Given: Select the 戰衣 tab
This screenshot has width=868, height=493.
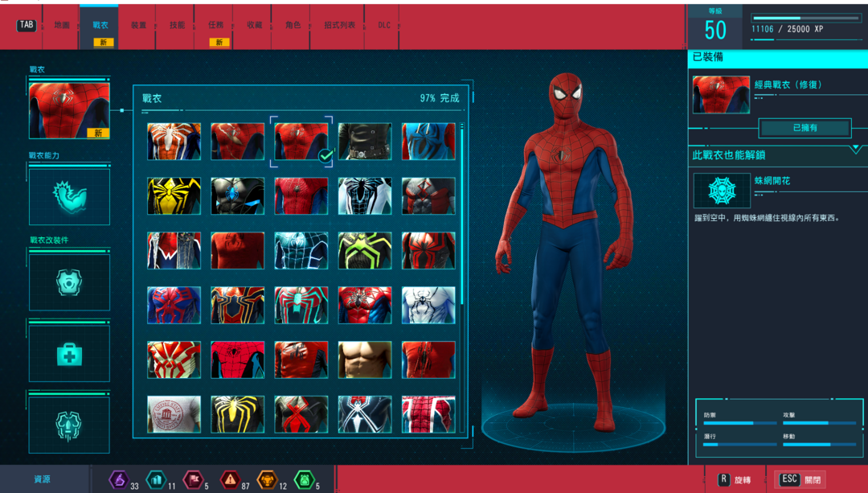Looking at the screenshot, I should tap(100, 26).
